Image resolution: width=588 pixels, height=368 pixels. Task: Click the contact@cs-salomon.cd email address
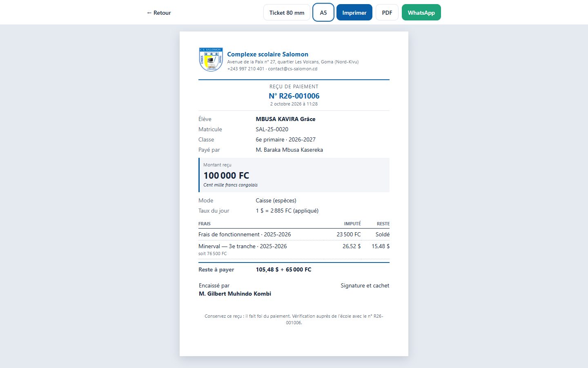tap(292, 69)
